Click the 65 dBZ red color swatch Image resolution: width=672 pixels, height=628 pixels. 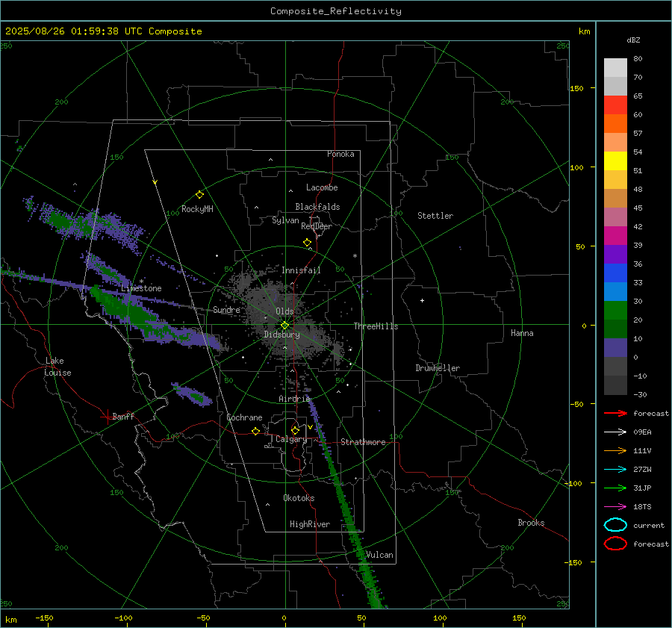click(615, 105)
